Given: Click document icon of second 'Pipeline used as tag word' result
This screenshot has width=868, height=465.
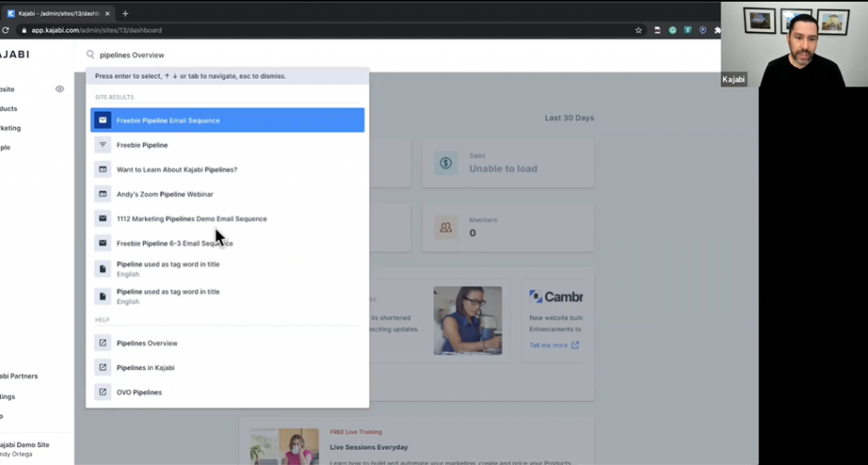Looking at the screenshot, I should [103, 296].
